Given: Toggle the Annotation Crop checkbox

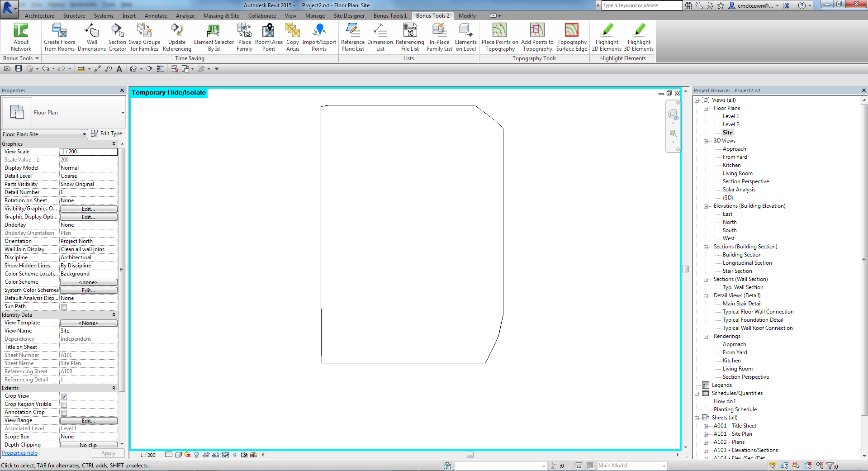Looking at the screenshot, I should point(63,412).
